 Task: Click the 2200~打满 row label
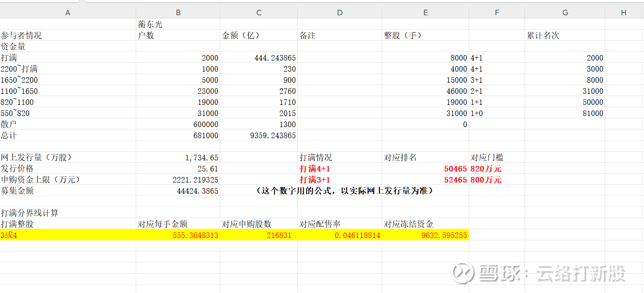coord(68,69)
